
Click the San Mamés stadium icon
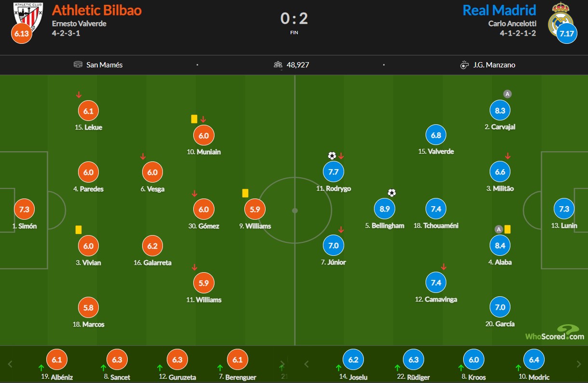click(x=79, y=65)
